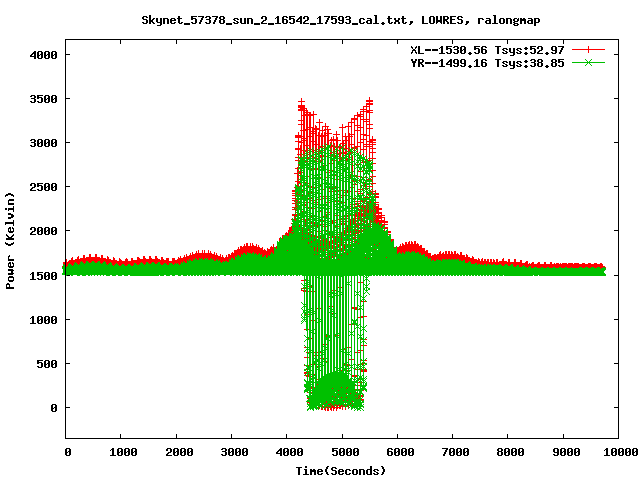Click the 6000 x-axis tick label
This screenshot has height=480, width=640.
[x=400, y=452]
